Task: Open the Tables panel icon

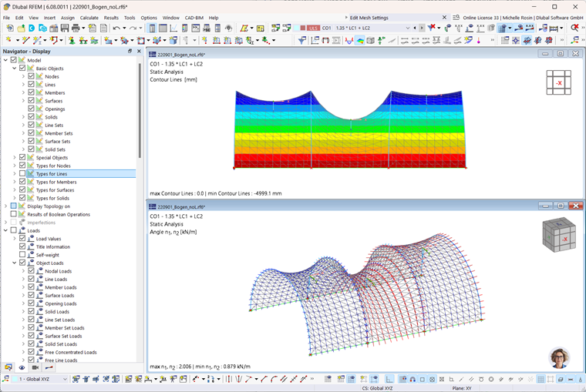Action: (163, 28)
